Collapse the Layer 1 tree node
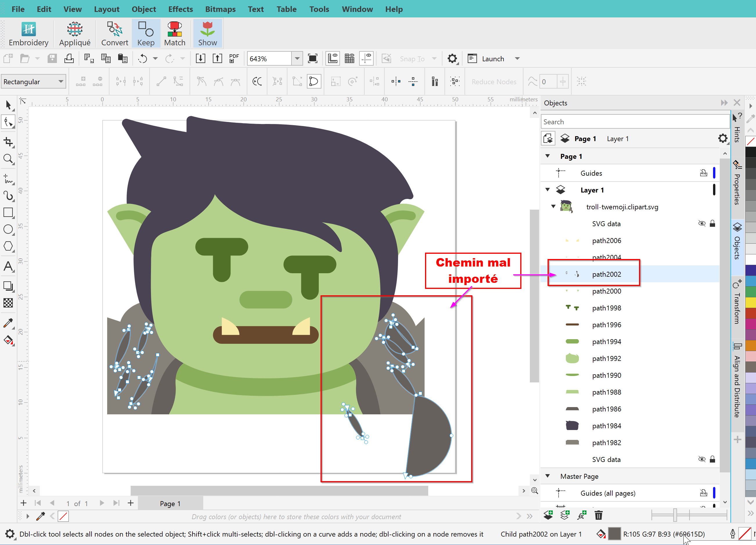This screenshot has width=756, height=545. [x=547, y=190]
